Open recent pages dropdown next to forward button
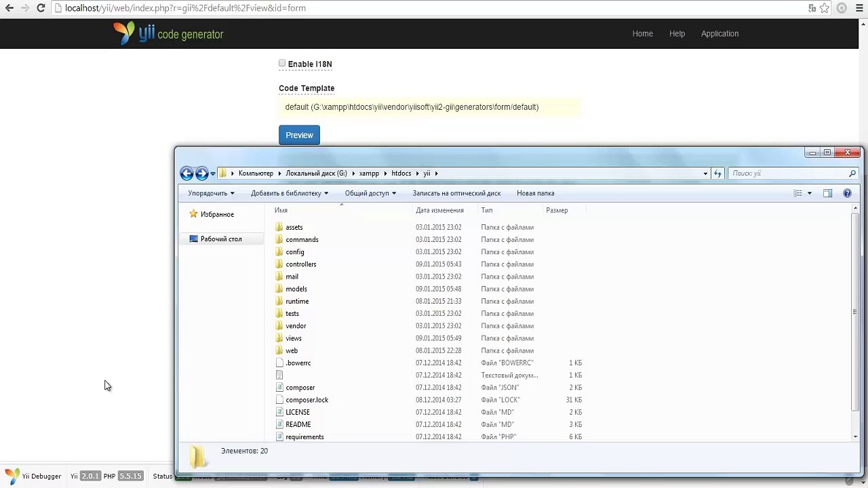The width and height of the screenshot is (868, 488). coord(212,174)
